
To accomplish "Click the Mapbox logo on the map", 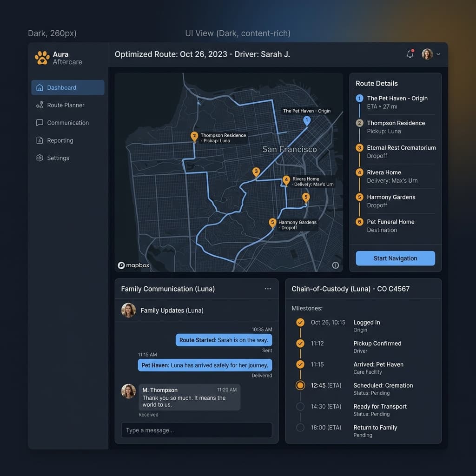I will click(x=133, y=265).
